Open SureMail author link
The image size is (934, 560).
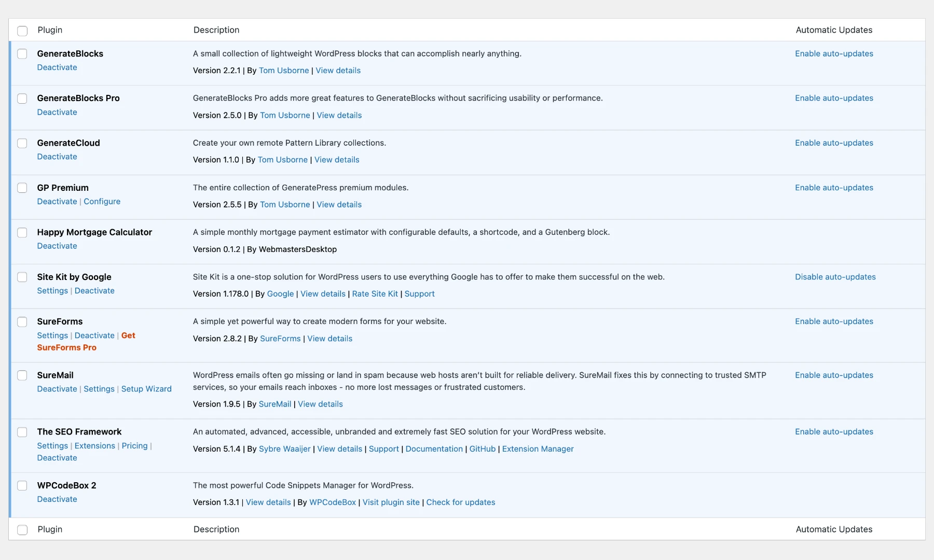coord(275,404)
